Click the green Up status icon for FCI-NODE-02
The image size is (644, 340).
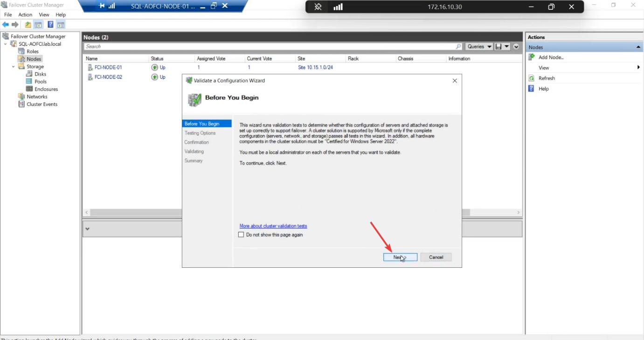(x=155, y=77)
